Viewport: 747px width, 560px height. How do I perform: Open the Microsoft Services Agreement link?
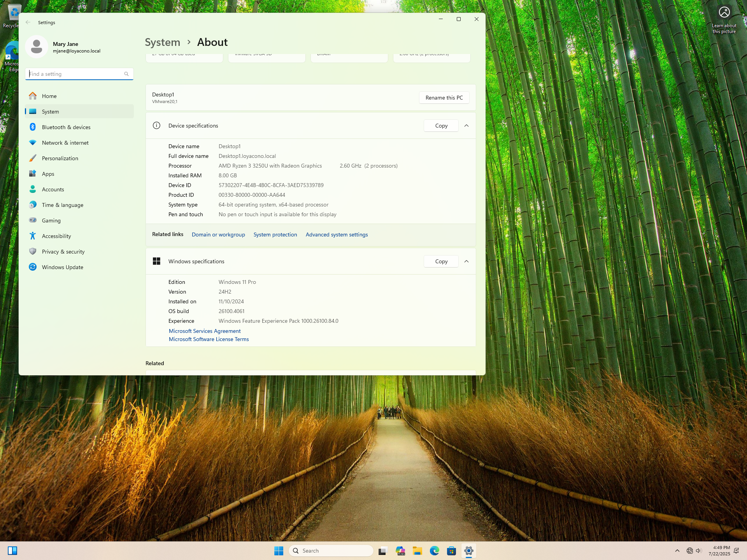[x=205, y=331]
